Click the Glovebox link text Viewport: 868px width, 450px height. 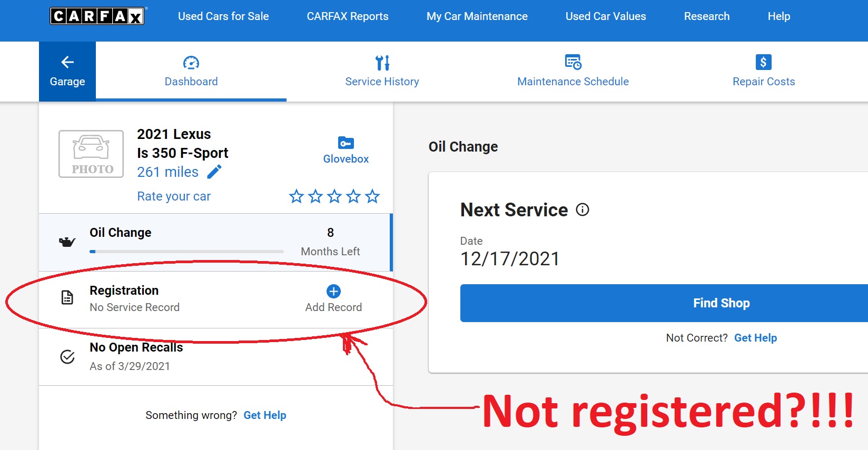pos(346,159)
